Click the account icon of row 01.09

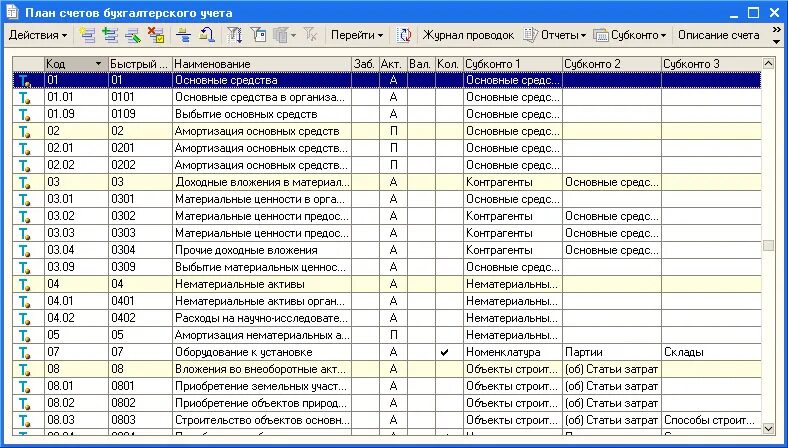24,115
